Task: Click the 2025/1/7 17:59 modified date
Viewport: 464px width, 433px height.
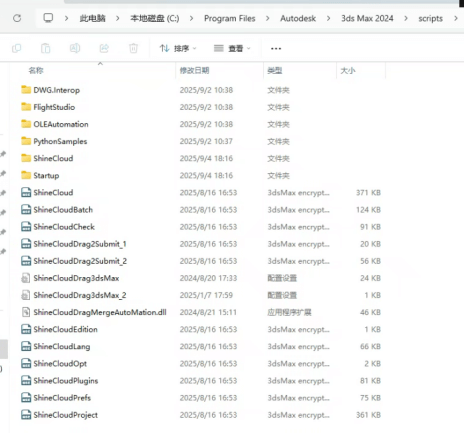Action: 206,295
